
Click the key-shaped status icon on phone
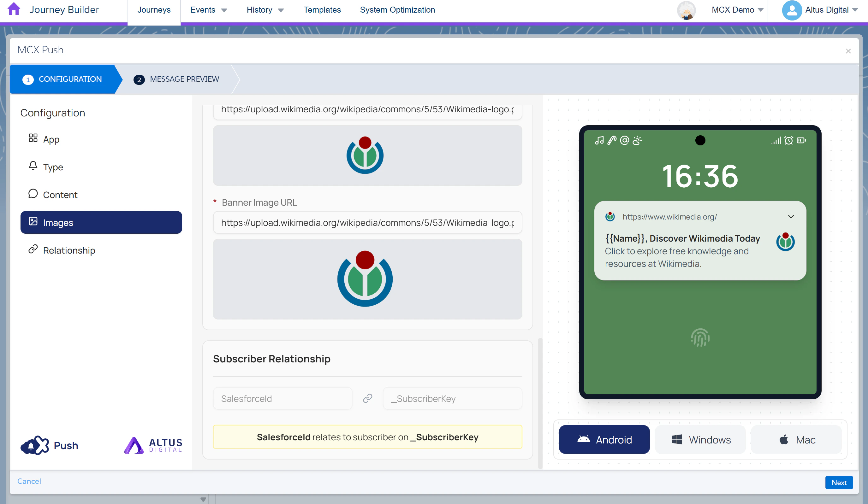point(612,140)
